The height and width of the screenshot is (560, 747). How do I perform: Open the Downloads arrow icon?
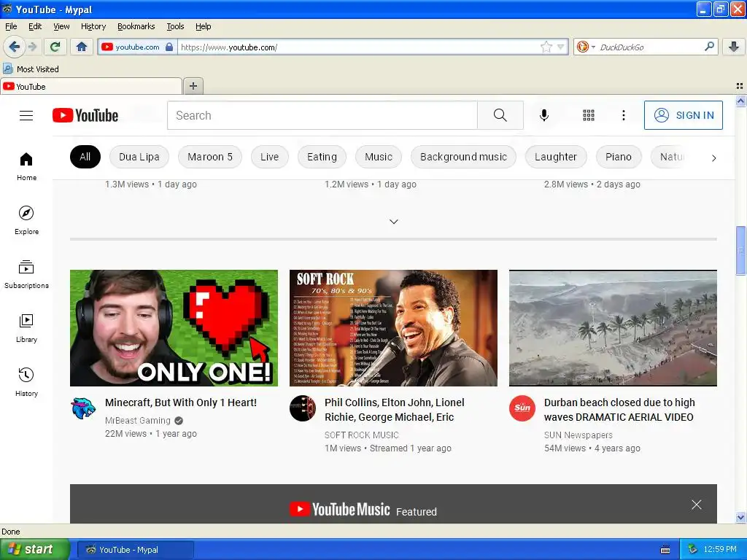click(x=734, y=47)
